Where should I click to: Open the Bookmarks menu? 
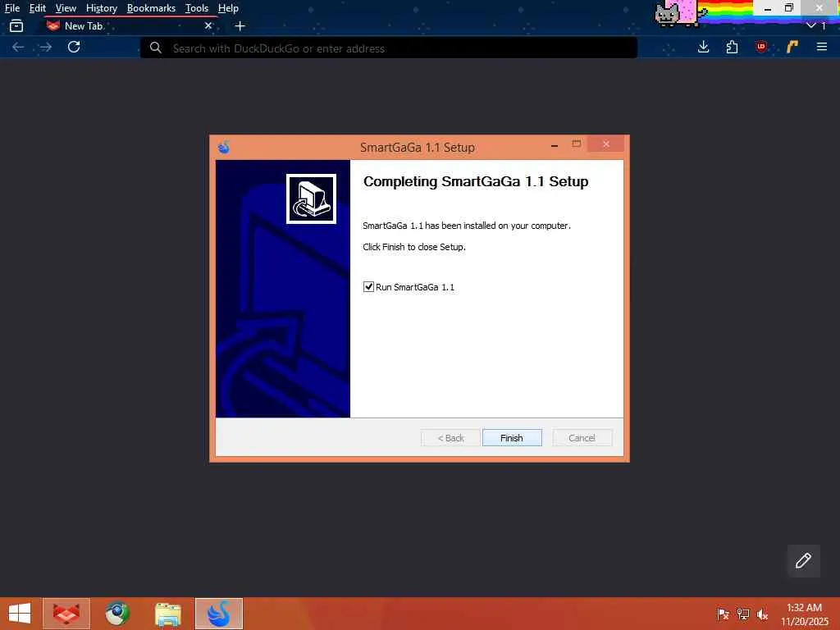(151, 8)
